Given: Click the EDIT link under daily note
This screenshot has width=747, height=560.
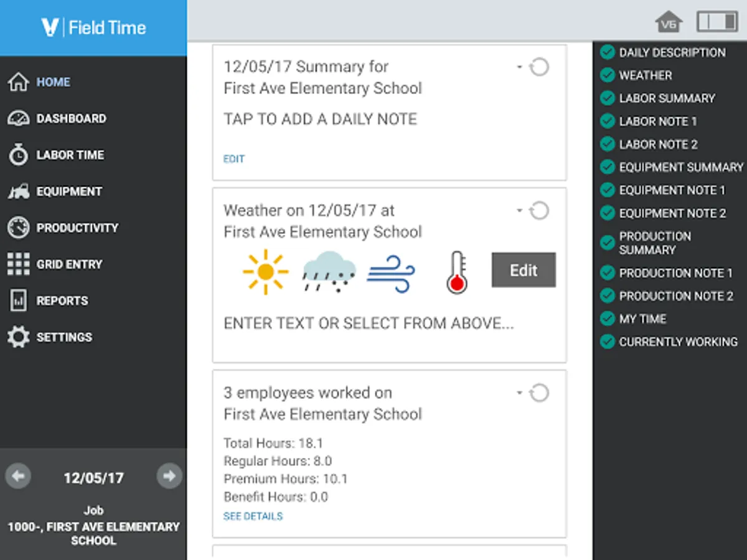Looking at the screenshot, I should (x=234, y=159).
